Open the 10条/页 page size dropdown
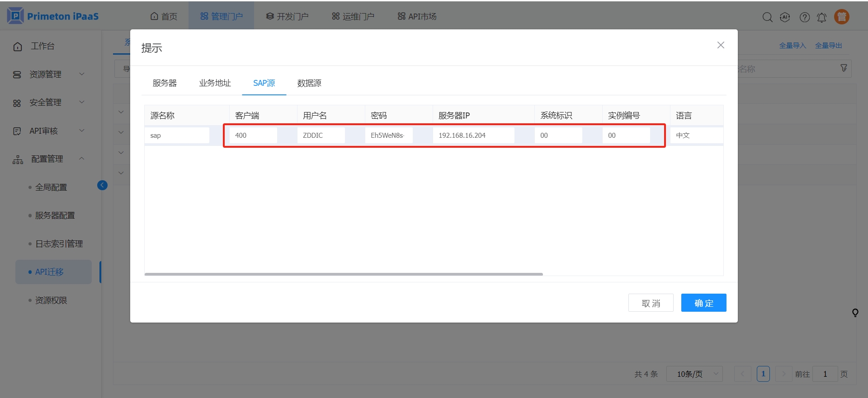The image size is (868, 398). pos(694,374)
